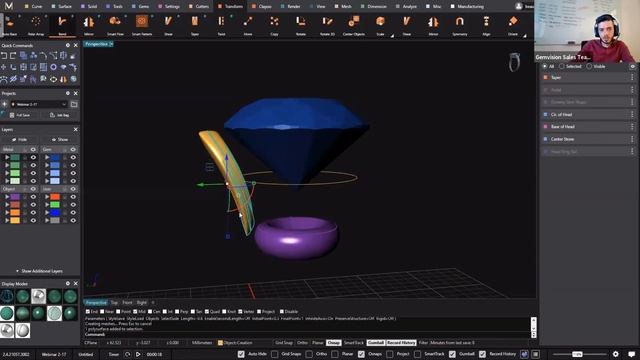The image size is (640, 360).
Task: Open three-dot menu for Taper row
Action: [x=632, y=77]
